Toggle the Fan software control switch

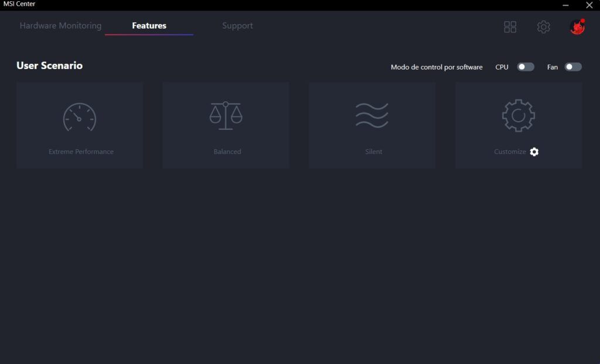click(x=573, y=67)
